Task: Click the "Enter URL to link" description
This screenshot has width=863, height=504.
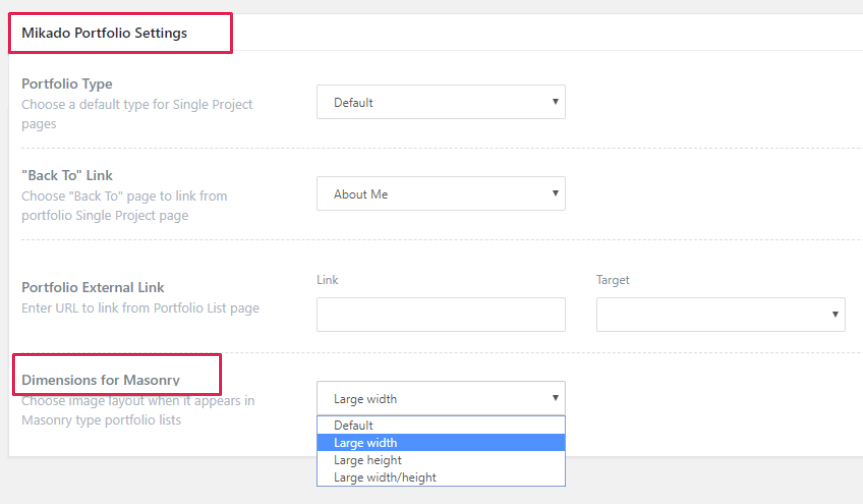Action: [140, 308]
